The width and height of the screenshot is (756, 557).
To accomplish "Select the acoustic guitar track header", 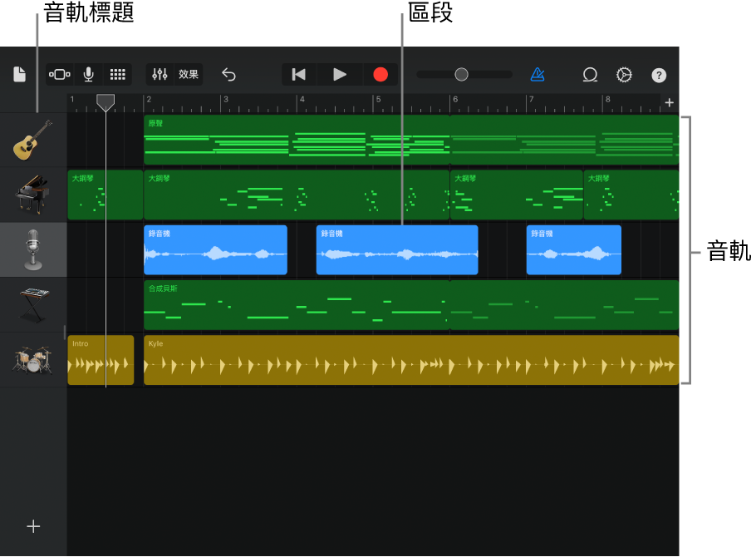I will [x=33, y=140].
